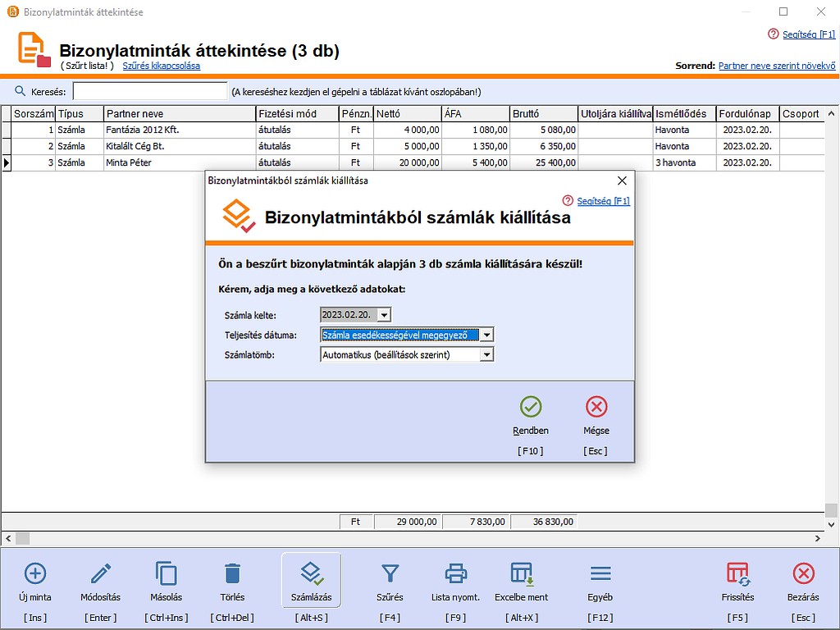The image size is (840, 630).
Task: Click the Lista nyomt. printer icon
Action: (455, 573)
